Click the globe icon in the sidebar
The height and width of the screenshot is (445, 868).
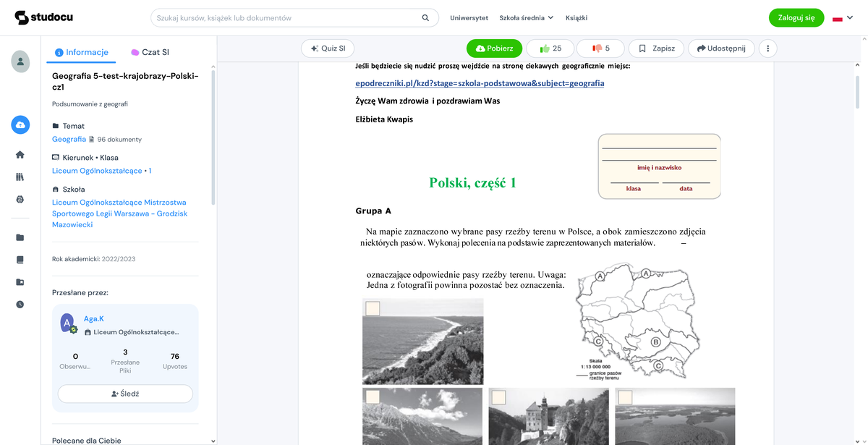tap(20, 199)
